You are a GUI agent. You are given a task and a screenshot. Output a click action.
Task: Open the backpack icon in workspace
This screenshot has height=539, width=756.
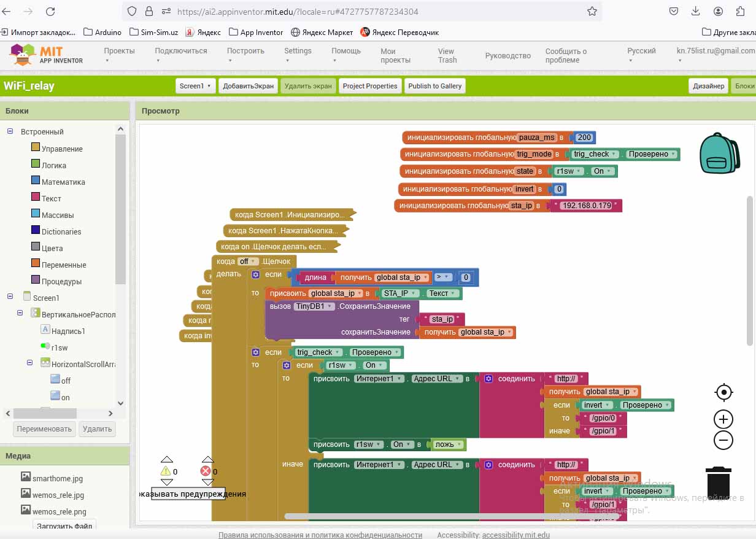pos(719,153)
